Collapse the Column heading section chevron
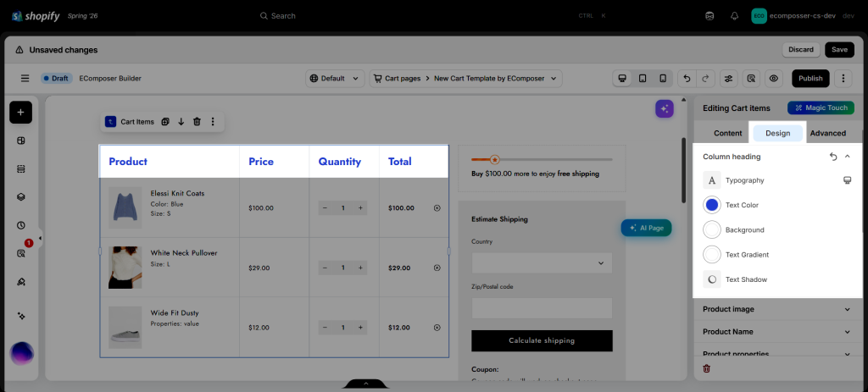868x392 pixels. (847, 157)
